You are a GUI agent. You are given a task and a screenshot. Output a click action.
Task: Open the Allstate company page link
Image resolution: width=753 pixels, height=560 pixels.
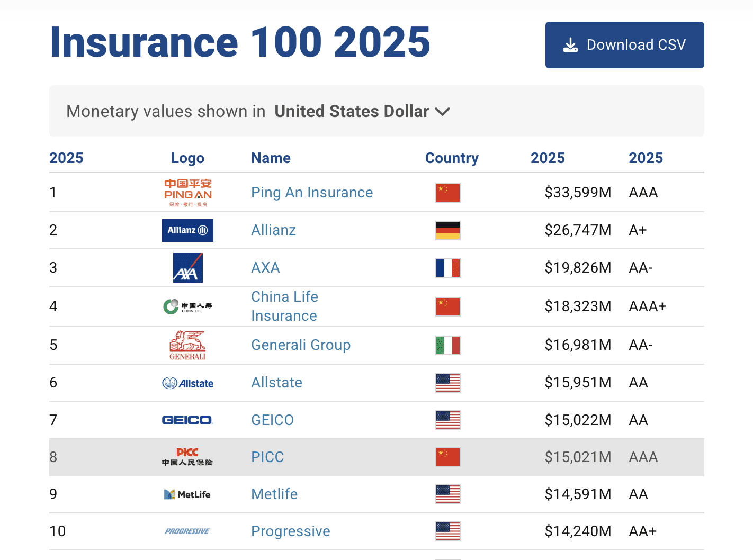(276, 382)
